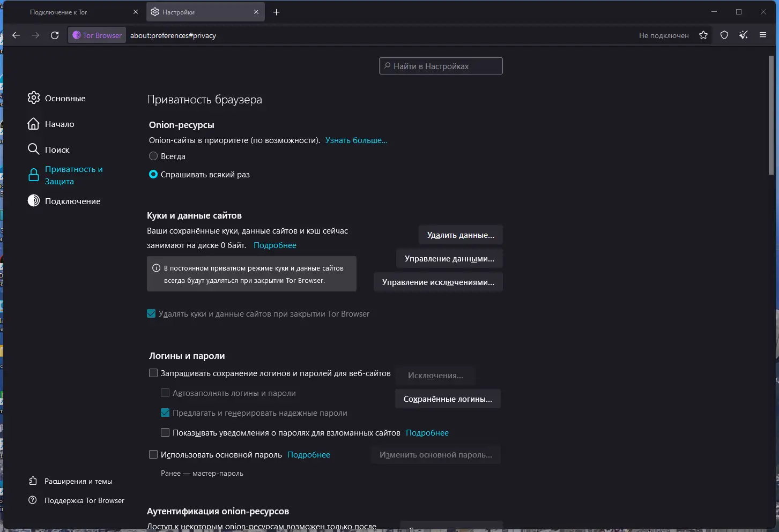Select the Всегда radio option
The width and height of the screenshot is (779, 532).
click(x=153, y=156)
